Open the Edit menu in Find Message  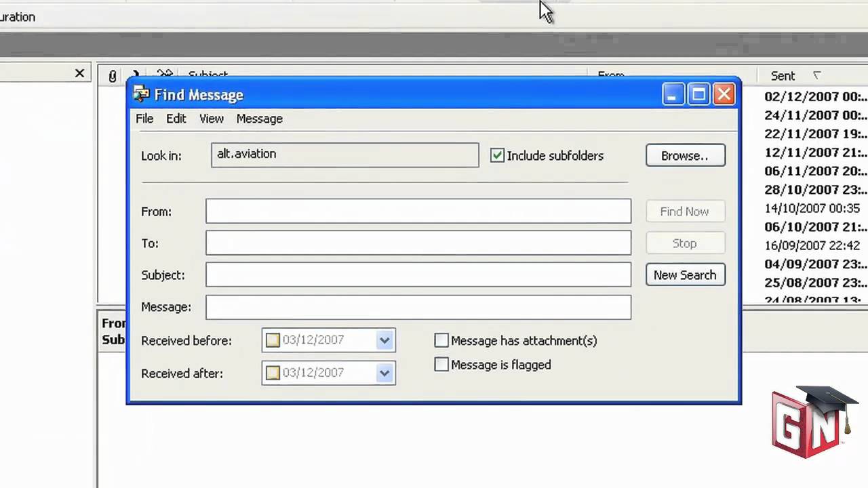(x=176, y=119)
